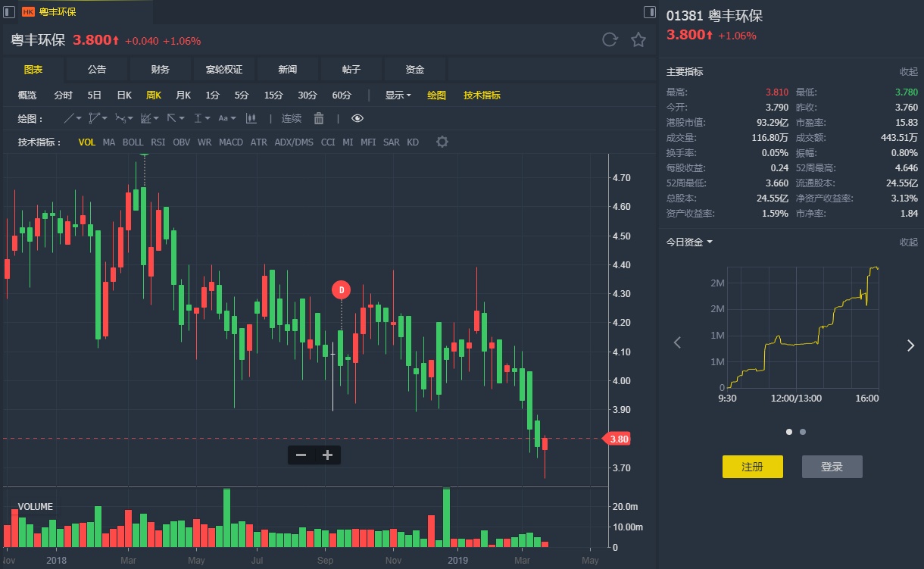This screenshot has height=569, width=924.
Task: Toggle the SAR indicator
Action: (392, 142)
